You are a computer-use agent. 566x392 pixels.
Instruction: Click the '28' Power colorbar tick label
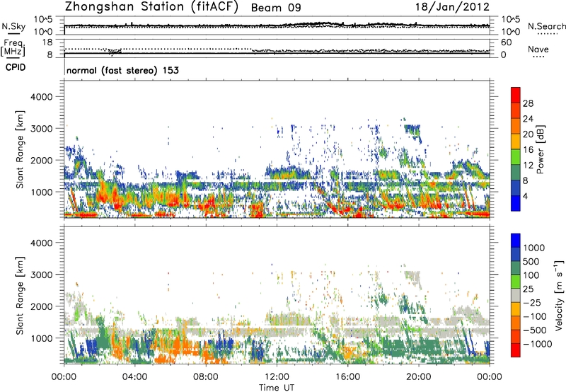coord(528,103)
